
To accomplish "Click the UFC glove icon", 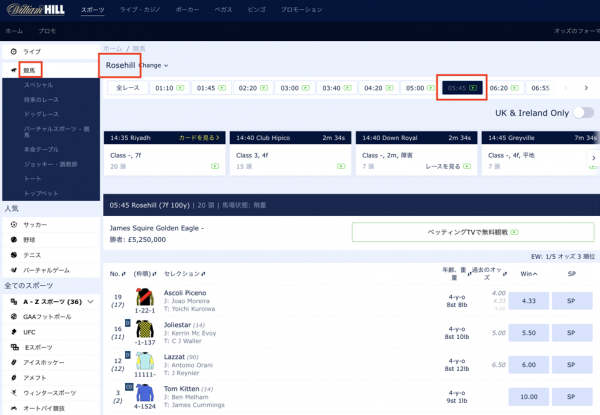I will (14, 332).
